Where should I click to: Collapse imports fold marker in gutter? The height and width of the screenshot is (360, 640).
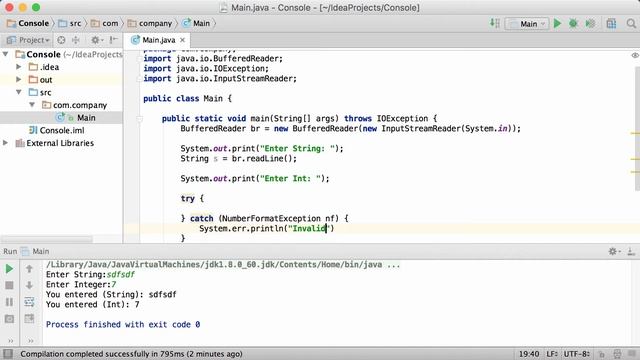pyautogui.click(x=140, y=59)
